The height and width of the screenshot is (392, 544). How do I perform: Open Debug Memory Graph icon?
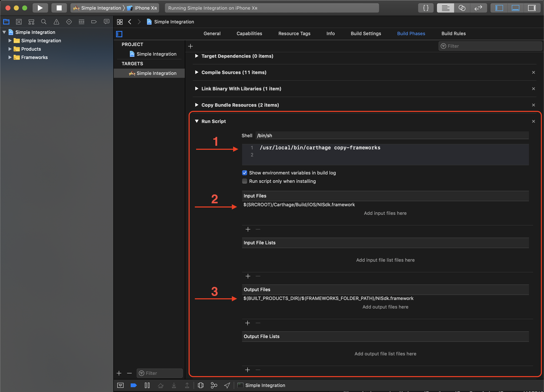pos(214,385)
